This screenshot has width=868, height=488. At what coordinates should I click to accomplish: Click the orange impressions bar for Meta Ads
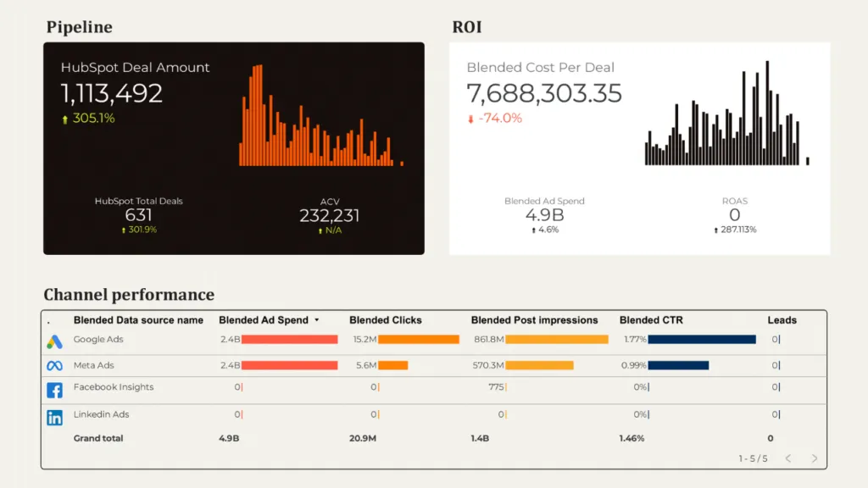pyautogui.click(x=539, y=365)
